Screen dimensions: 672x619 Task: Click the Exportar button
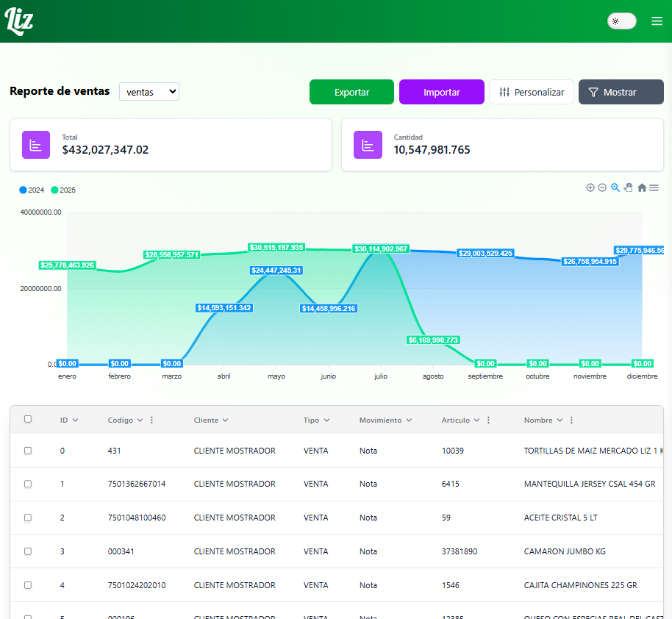(x=351, y=92)
